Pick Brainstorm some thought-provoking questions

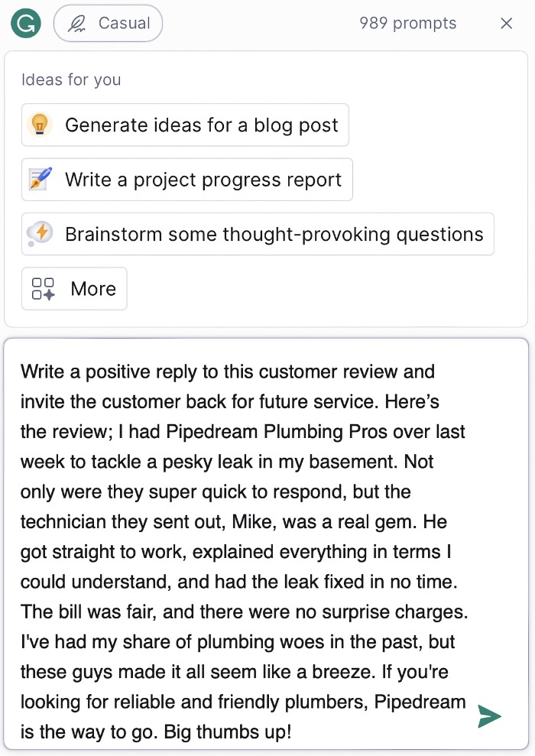258,234
